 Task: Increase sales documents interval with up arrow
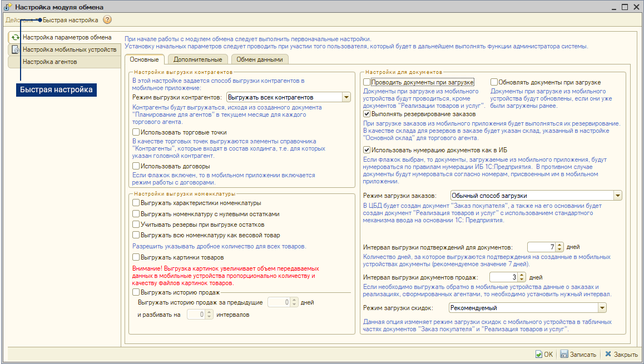(x=522, y=275)
